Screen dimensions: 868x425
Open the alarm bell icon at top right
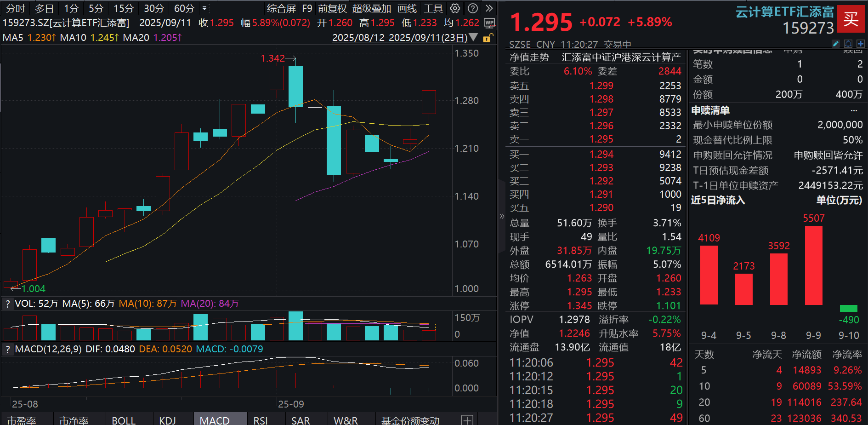pos(848,43)
